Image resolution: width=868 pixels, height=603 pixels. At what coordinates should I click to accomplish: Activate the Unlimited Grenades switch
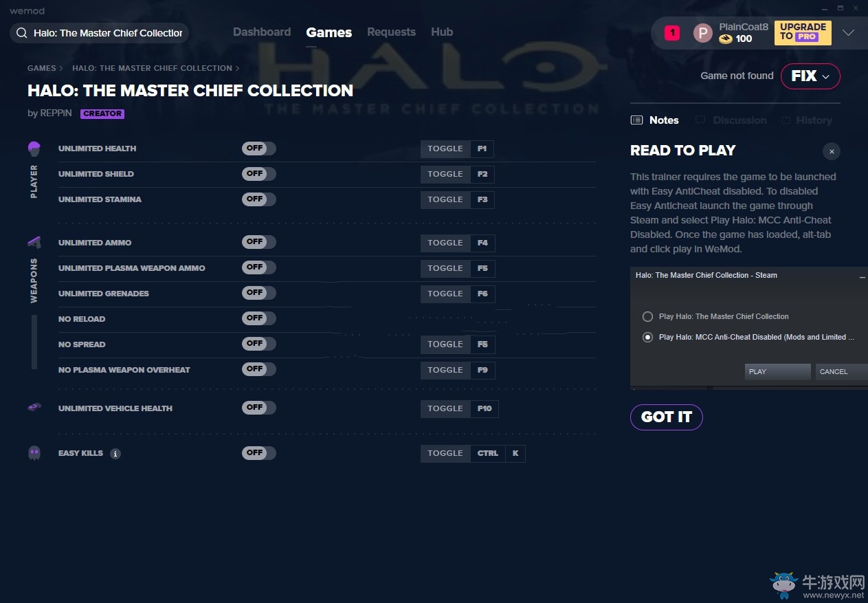click(258, 293)
